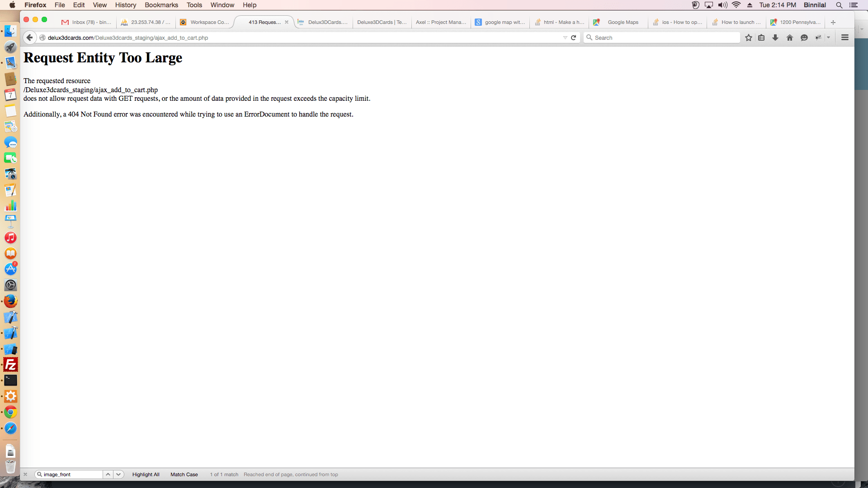
Task: Switch to the Google Maps tab
Action: [x=623, y=22]
